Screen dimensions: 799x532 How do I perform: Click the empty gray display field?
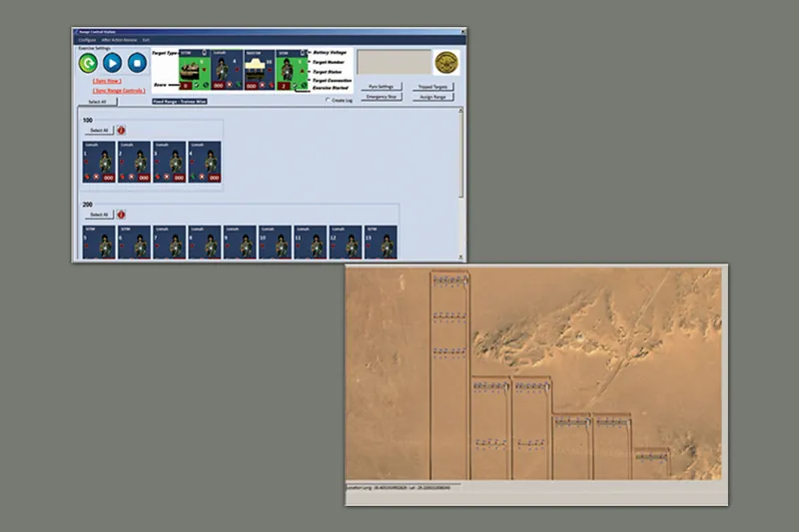click(x=395, y=62)
